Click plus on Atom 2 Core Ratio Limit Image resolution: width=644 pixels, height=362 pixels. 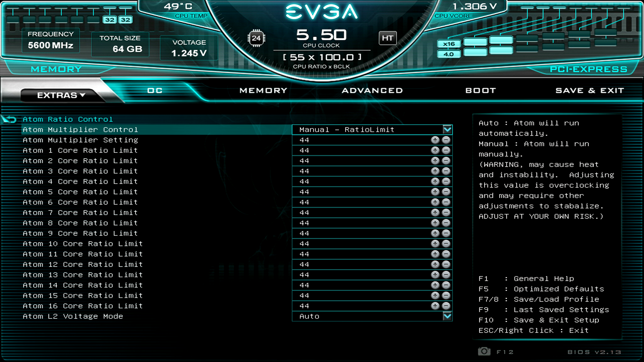(x=435, y=161)
